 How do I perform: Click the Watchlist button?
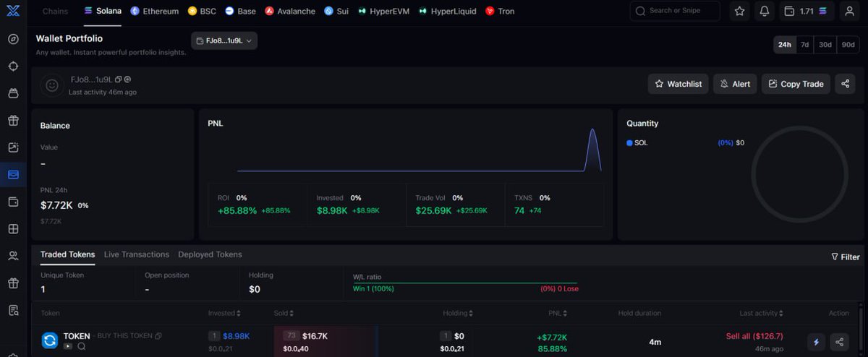pyautogui.click(x=678, y=84)
